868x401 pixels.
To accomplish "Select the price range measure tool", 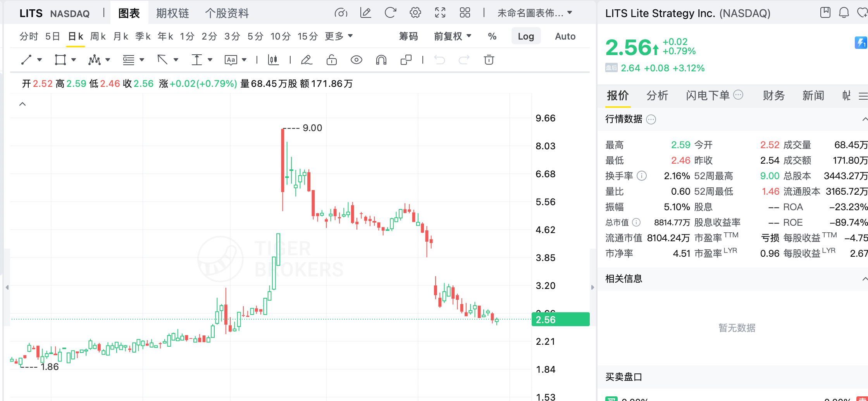I will (x=196, y=60).
